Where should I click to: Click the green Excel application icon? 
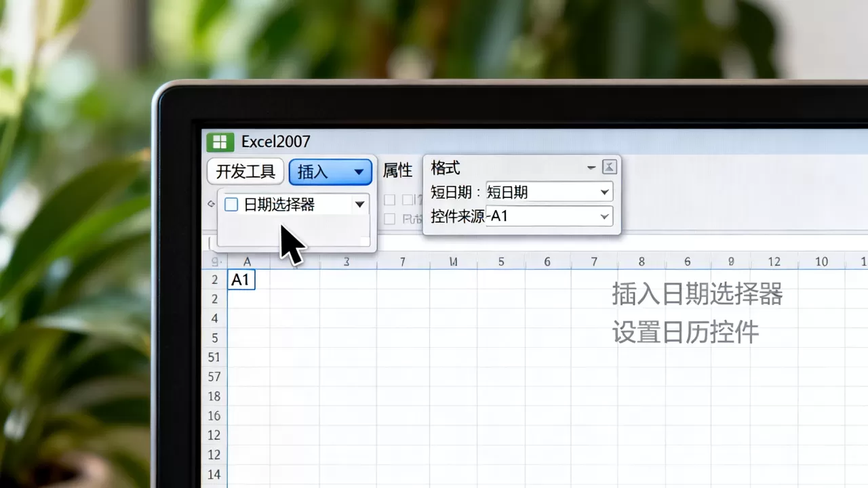220,142
